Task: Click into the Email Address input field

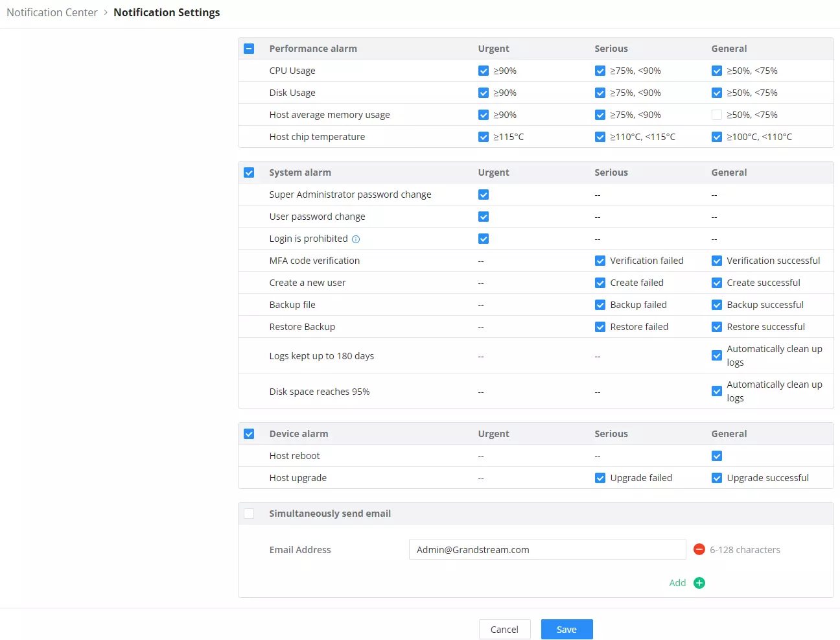Action: [547, 549]
